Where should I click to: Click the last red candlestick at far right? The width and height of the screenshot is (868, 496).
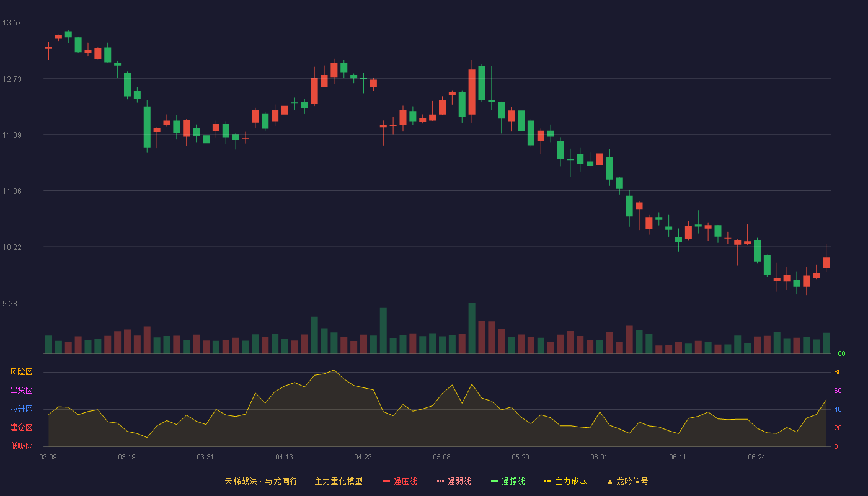pos(826,262)
